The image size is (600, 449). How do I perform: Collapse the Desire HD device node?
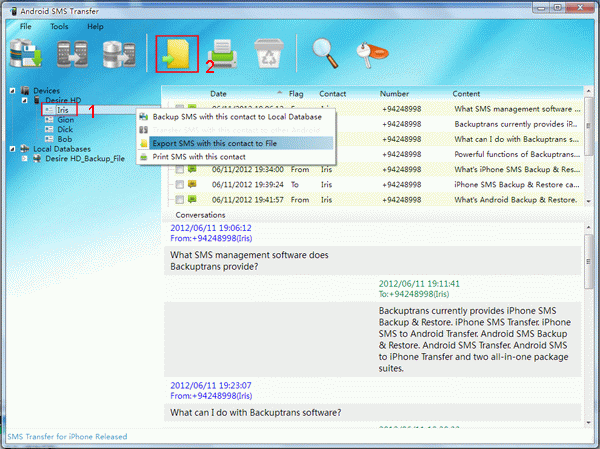pos(24,100)
